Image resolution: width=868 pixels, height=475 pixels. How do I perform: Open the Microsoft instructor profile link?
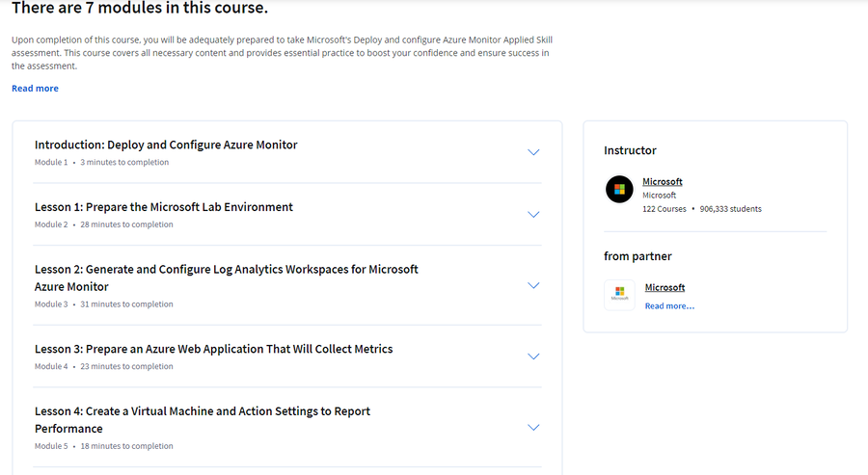pyautogui.click(x=662, y=181)
